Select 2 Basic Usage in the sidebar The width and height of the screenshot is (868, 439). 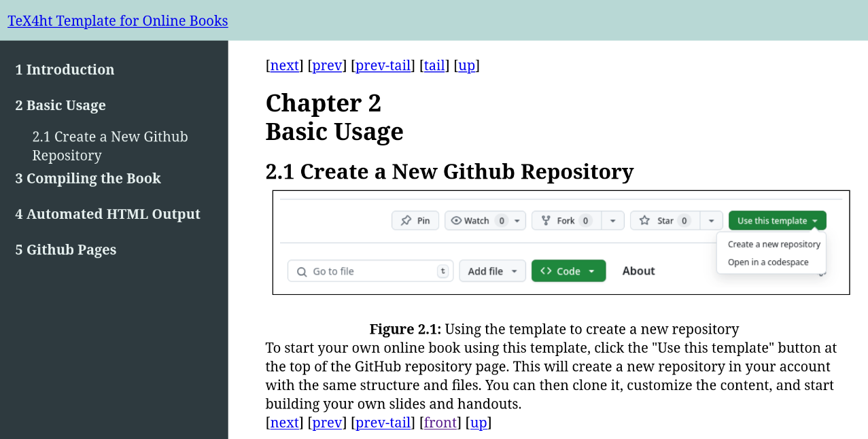coord(60,105)
